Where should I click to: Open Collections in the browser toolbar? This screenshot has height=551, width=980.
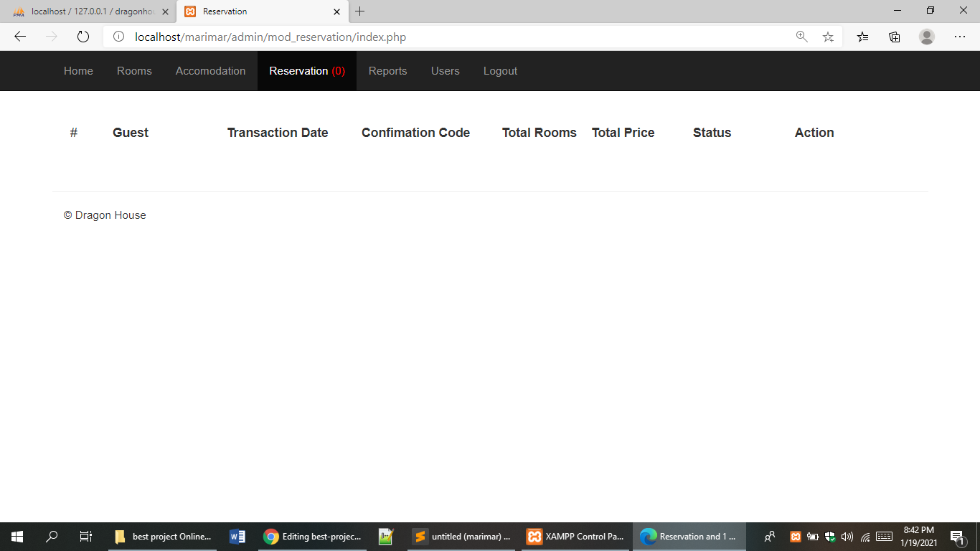tap(894, 37)
